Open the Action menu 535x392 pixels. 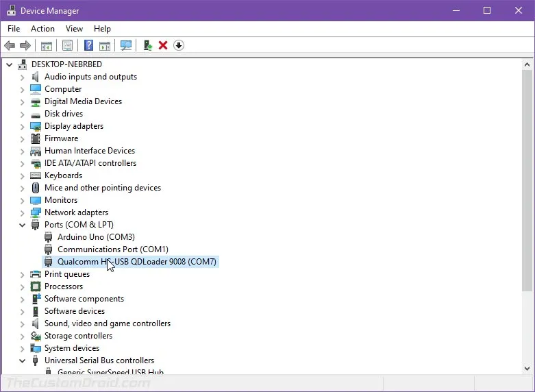[42, 29]
